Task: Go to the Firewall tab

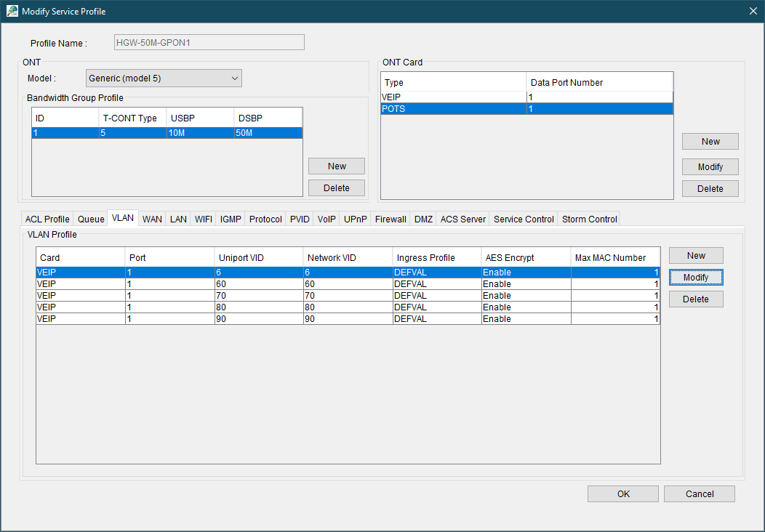Action: click(390, 219)
